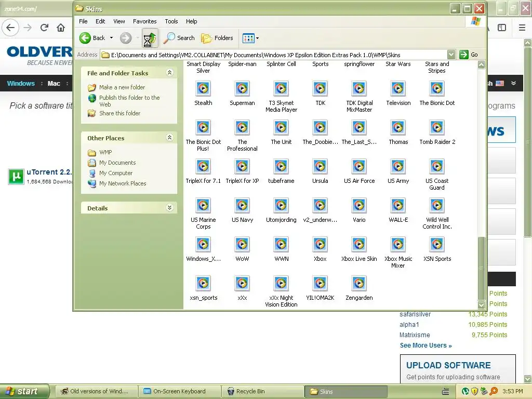Viewport: 532px width, 399px height.
Task: Select The Bionic Dot Plus! skin
Action: [x=203, y=128]
